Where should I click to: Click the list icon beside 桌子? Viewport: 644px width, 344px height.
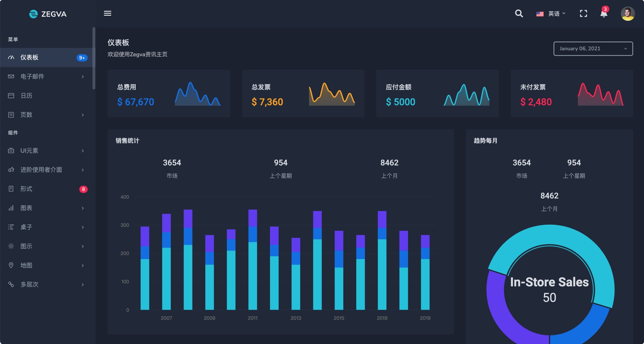11,227
